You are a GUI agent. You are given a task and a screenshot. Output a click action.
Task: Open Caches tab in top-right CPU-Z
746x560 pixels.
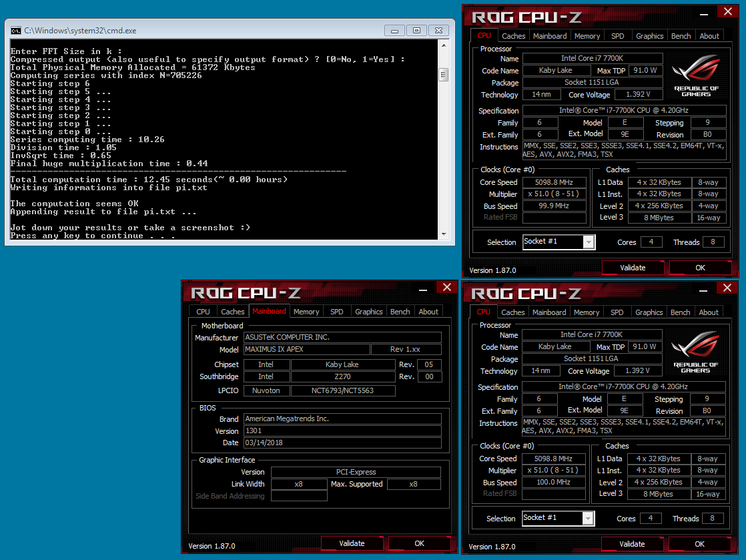[513, 36]
